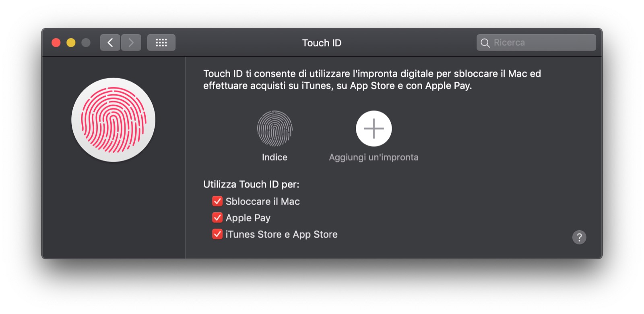This screenshot has width=644, height=314.
Task: Go back with the left chevron button
Action: tap(110, 43)
